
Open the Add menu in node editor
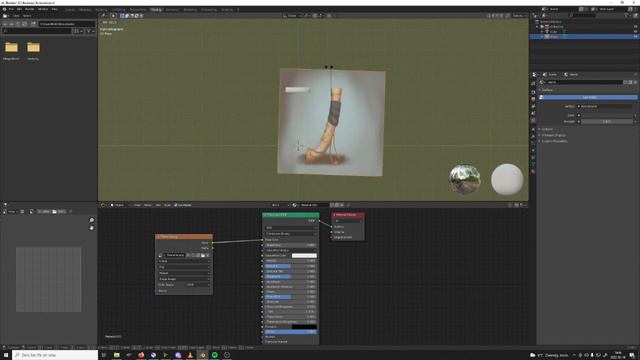coord(158,205)
